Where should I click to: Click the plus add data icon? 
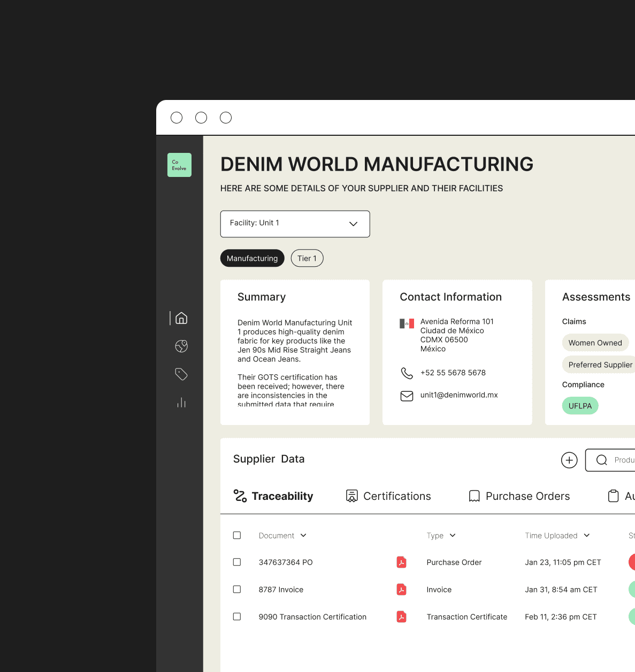click(x=569, y=460)
